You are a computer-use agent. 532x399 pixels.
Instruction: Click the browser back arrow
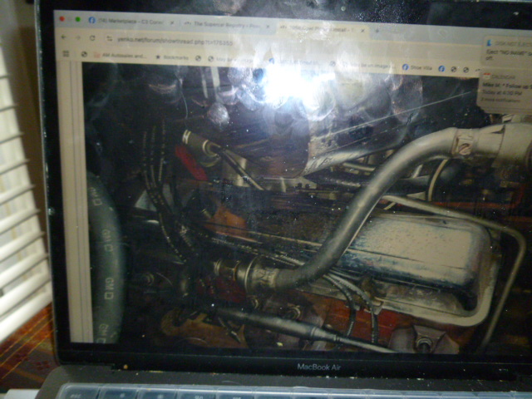click(65, 37)
